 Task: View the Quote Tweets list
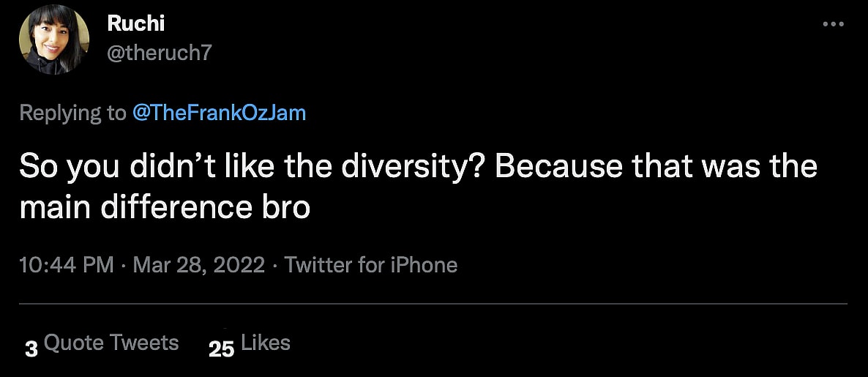coord(111,343)
